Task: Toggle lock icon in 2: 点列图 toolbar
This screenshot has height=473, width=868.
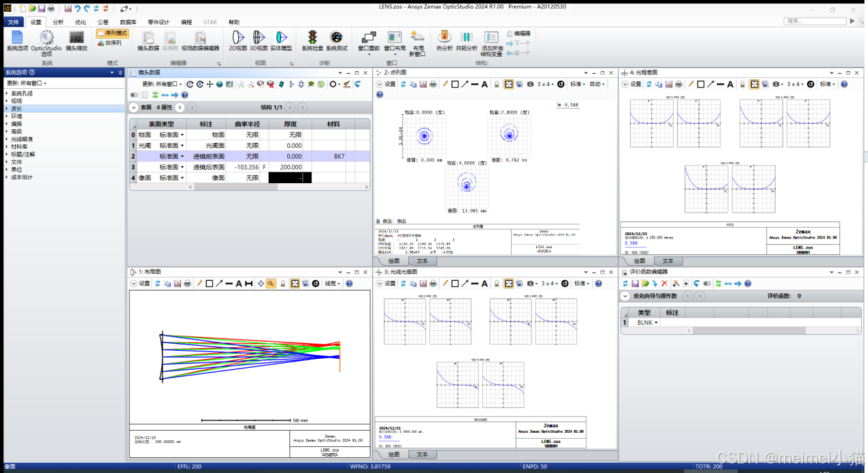Action: (x=496, y=84)
